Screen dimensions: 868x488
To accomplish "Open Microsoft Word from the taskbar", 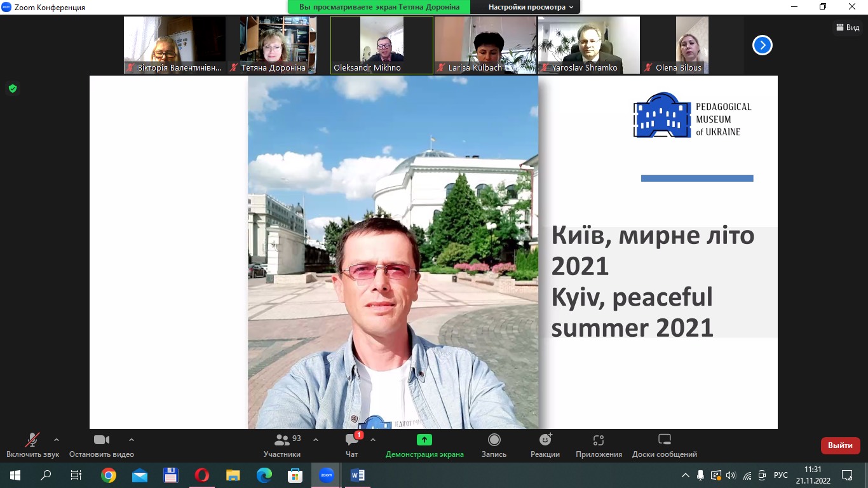I will pyautogui.click(x=357, y=475).
